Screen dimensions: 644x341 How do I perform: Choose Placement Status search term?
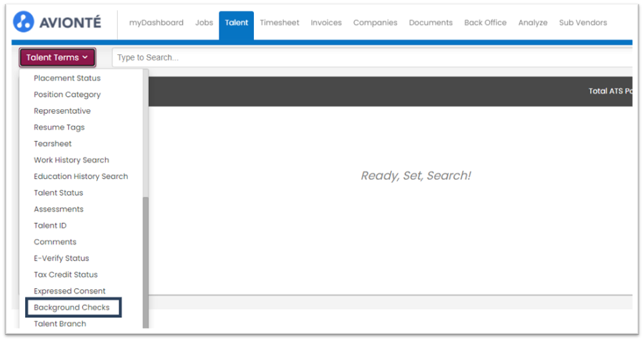tap(67, 78)
